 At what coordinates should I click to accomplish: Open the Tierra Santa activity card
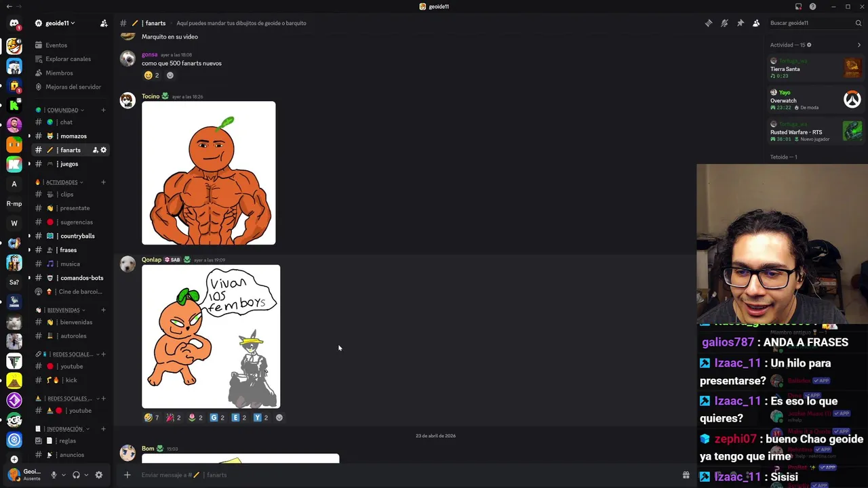(x=816, y=68)
